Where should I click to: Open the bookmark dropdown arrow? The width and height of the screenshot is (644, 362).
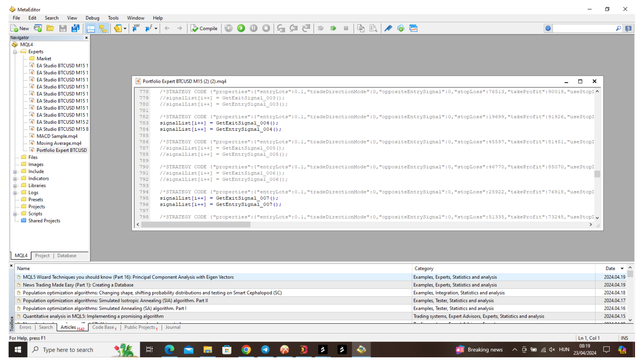(125, 28)
